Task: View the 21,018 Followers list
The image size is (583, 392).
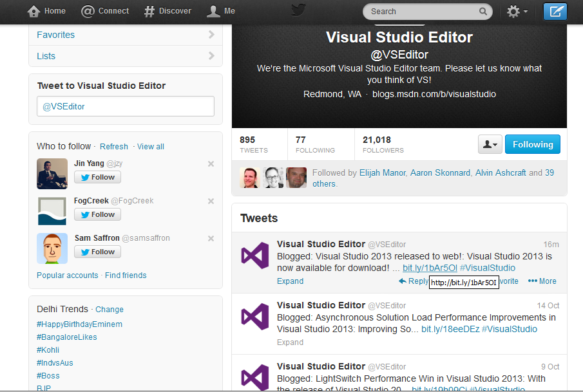Action: point(383,145)
